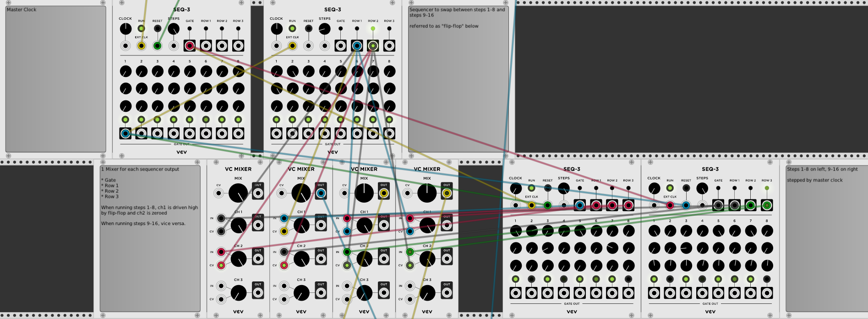The image size is (868, 319).
Task: Click blue RESET jack on steps 9-16 SEQ-3
Action: (686, 205)
